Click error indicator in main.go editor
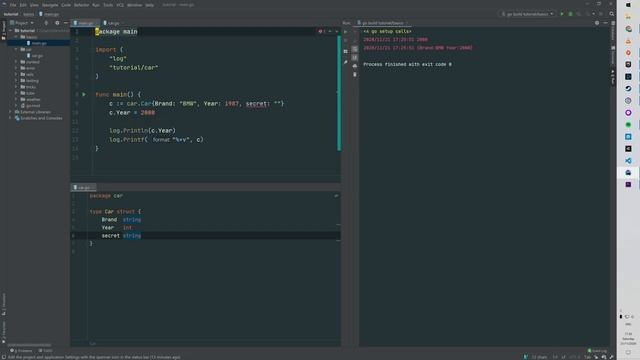 pyautogui.click(x=322, y=31)
